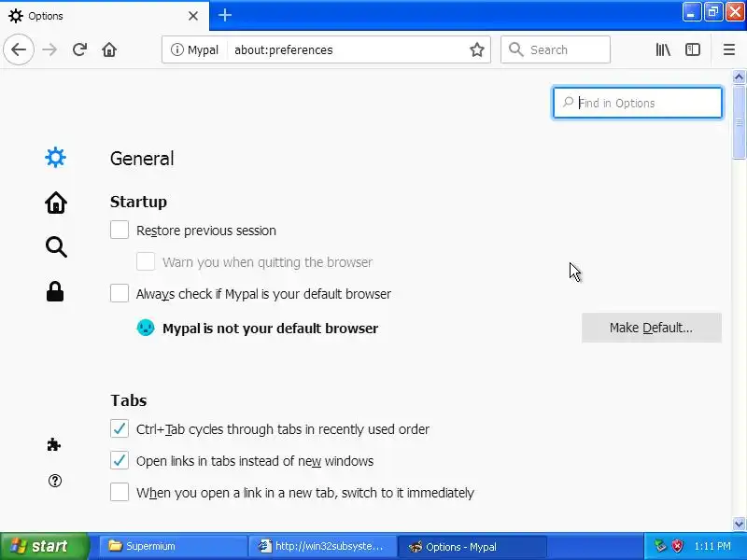
Task: Open the hamburger application menu
Action: [729, 49]
